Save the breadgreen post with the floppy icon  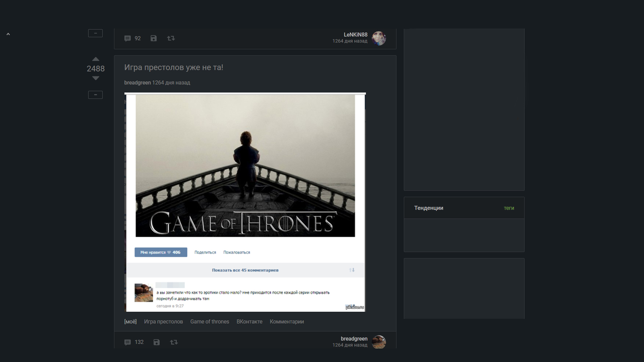[x=157, y=342]
